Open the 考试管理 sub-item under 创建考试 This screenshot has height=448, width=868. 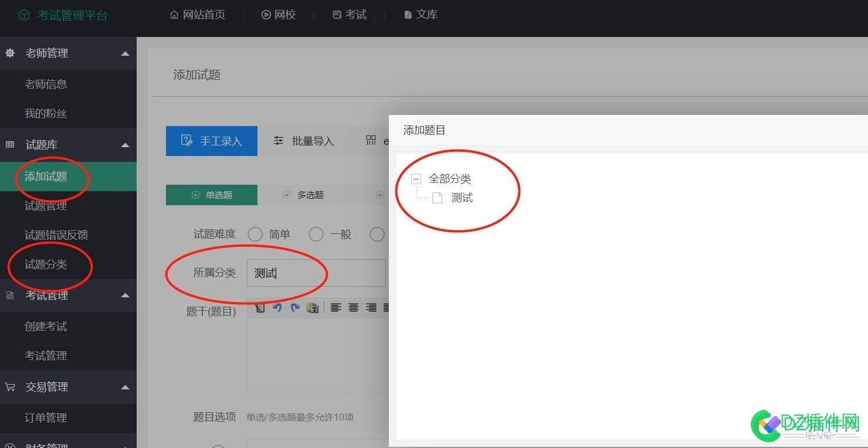click(46, 355)
